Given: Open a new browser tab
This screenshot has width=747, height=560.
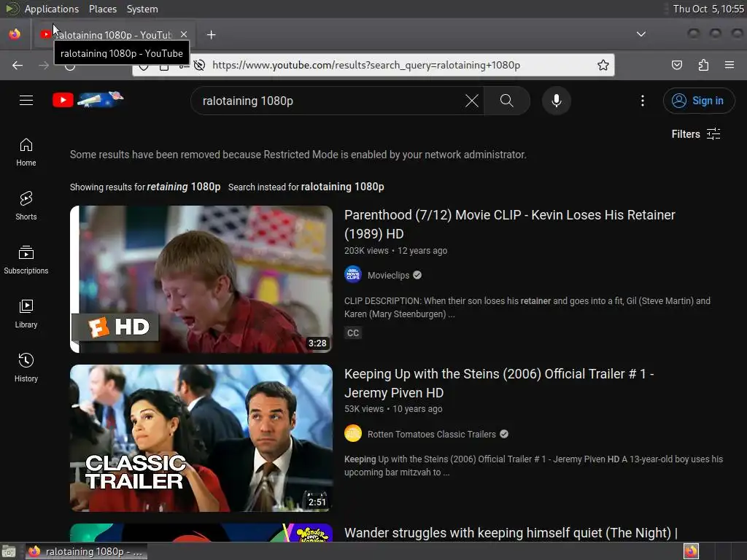Looking at the screenshot, I should pos(211,35).
